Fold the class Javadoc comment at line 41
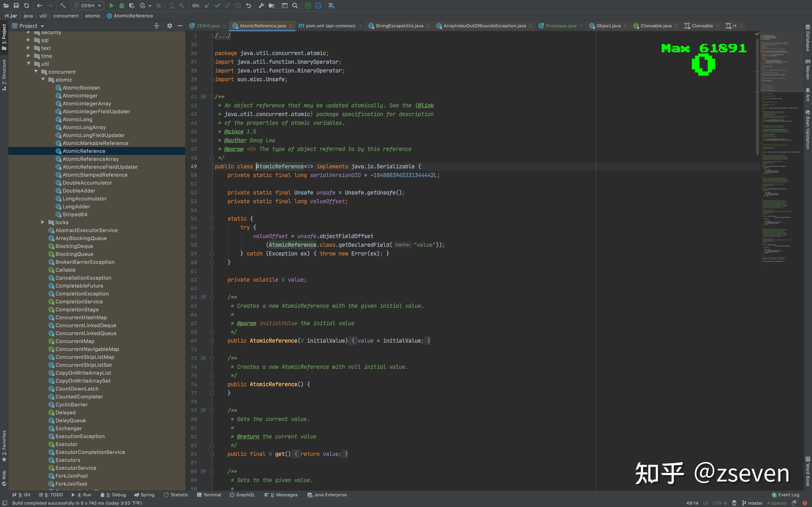Image resolution: width=812 pixels, height=507 pixels. [x=212, y=97]
